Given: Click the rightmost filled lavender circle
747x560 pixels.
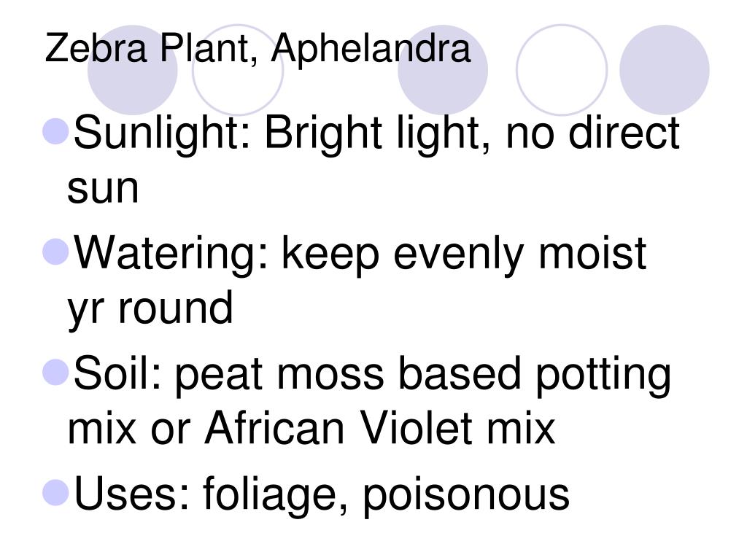Looking at the screenshot, I should [664, 70].
